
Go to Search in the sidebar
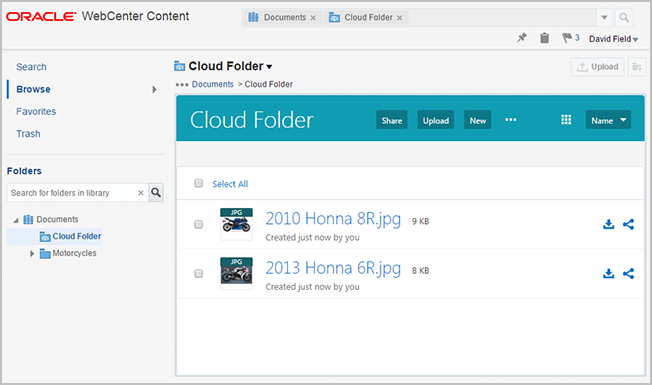(x=31, y=67)
